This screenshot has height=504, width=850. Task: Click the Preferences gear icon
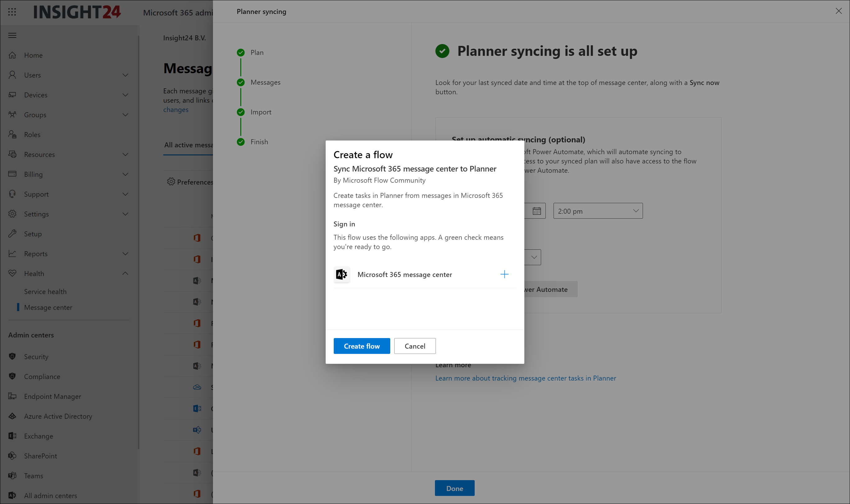coord(171,182)
